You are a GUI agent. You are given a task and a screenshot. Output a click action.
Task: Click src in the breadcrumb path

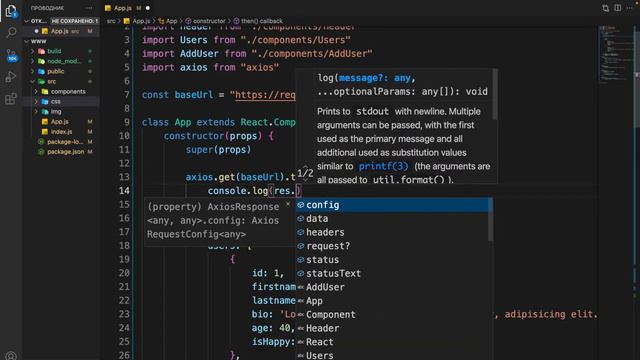point(111,21)
